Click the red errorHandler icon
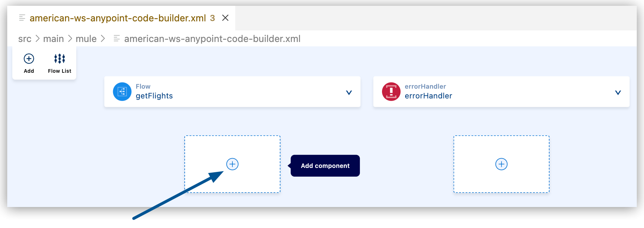The image size is (644, 228). (x=391, y=92)
